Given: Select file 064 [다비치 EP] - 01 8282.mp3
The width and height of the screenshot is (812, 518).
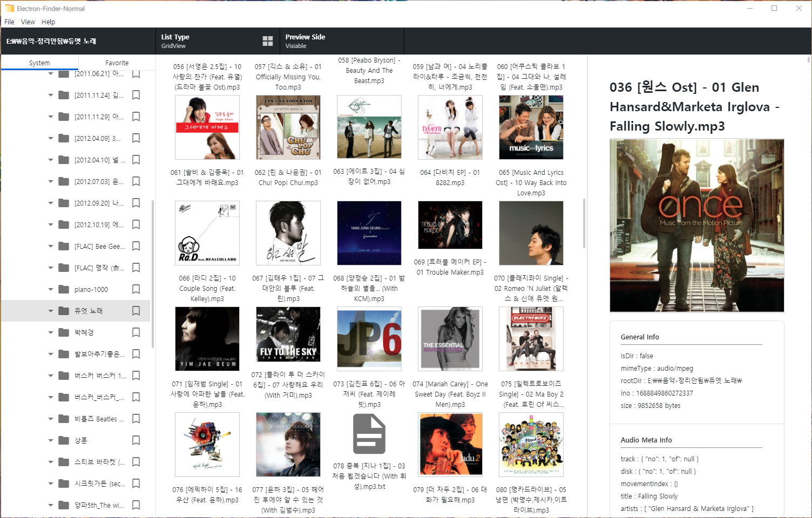Looking at the screenshot, I should pos(450,178).
